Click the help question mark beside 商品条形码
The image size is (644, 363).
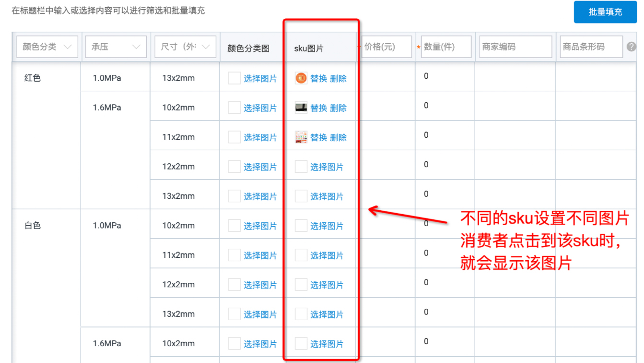coord(632,47)
